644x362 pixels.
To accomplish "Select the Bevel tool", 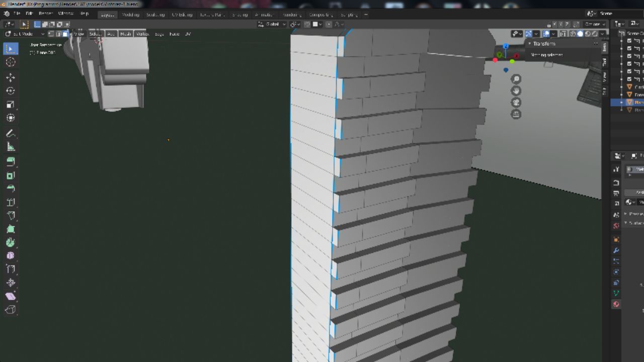I will [11, 189].
